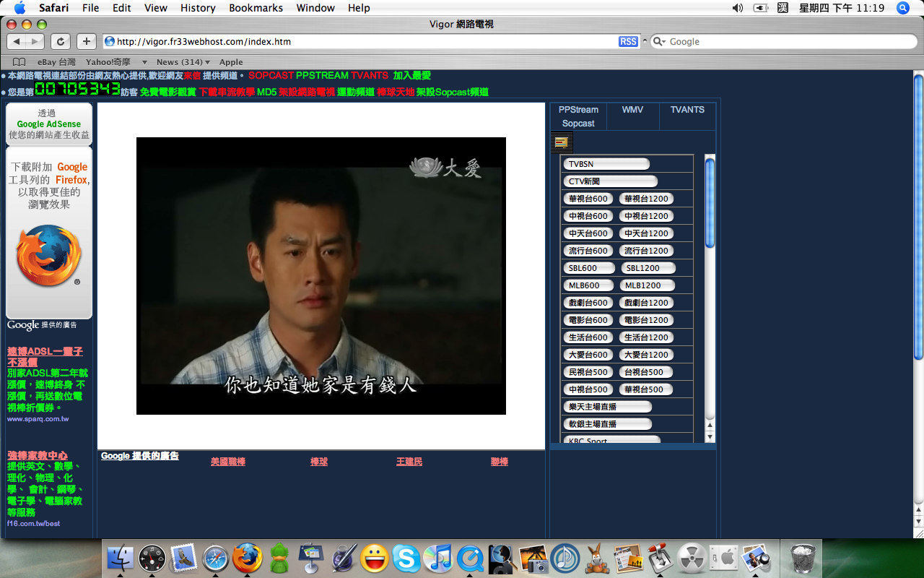Expand the News (314) bookmarks dropdown
Image resolution: width=924 pixels, height=578 pixels.
point(183,62)
